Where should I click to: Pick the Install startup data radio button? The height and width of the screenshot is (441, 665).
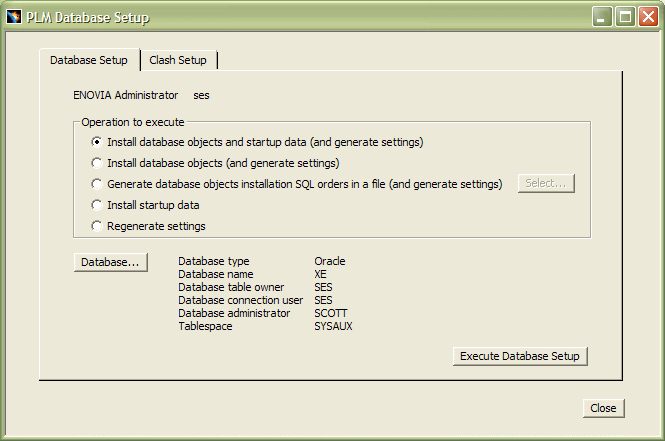[96, 205]
